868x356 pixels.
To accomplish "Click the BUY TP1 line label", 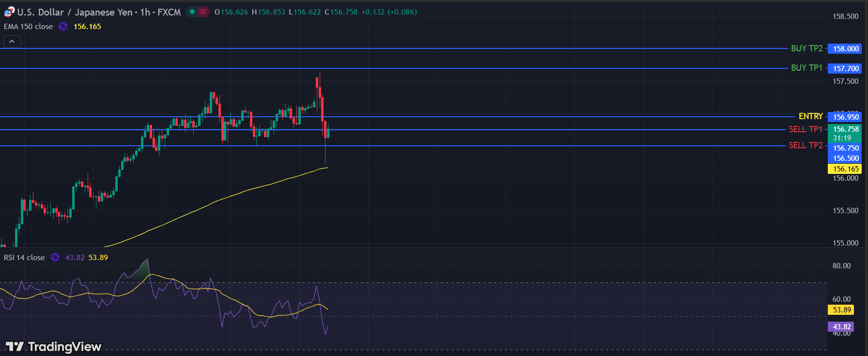I will 806,68.
